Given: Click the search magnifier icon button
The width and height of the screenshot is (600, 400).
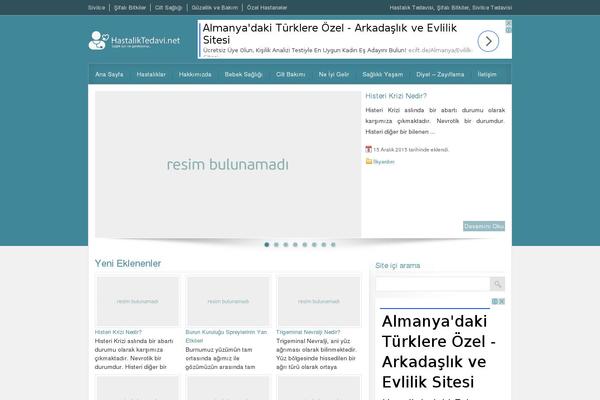Looking at the screenshot, I should 497,284.
